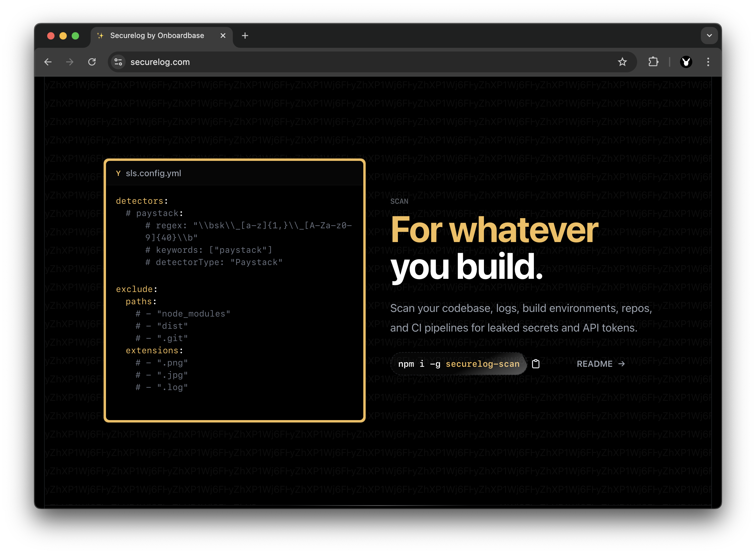Click the ".git" excluded path line
Screen dimensions: 756x554
click(x=162, y=338)
